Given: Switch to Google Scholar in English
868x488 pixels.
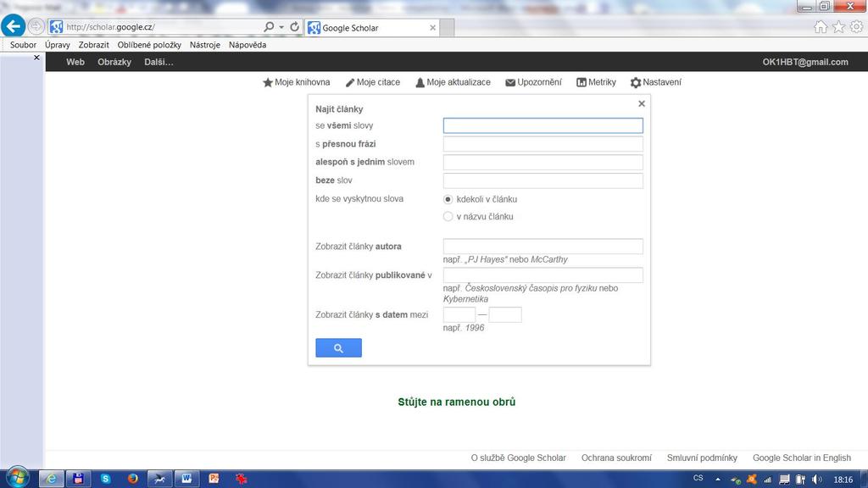Looking at the screenshot, I should [802, 457].
